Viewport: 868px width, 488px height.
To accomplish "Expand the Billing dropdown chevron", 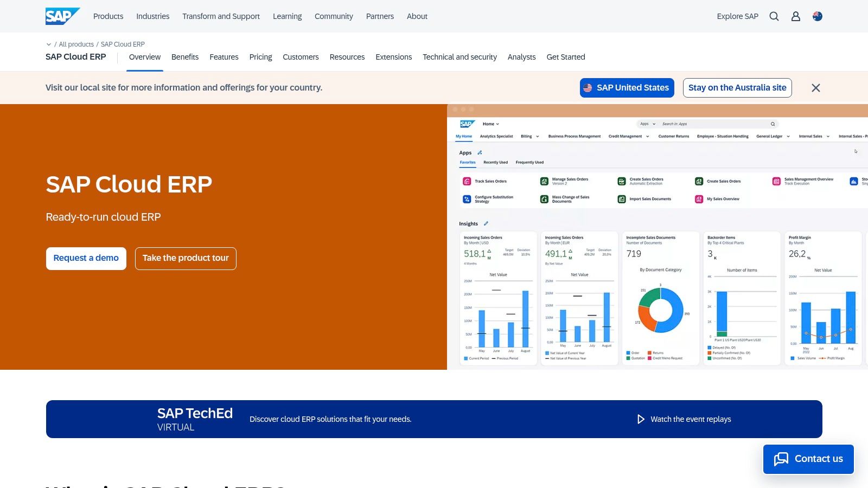I will (537, 136).
